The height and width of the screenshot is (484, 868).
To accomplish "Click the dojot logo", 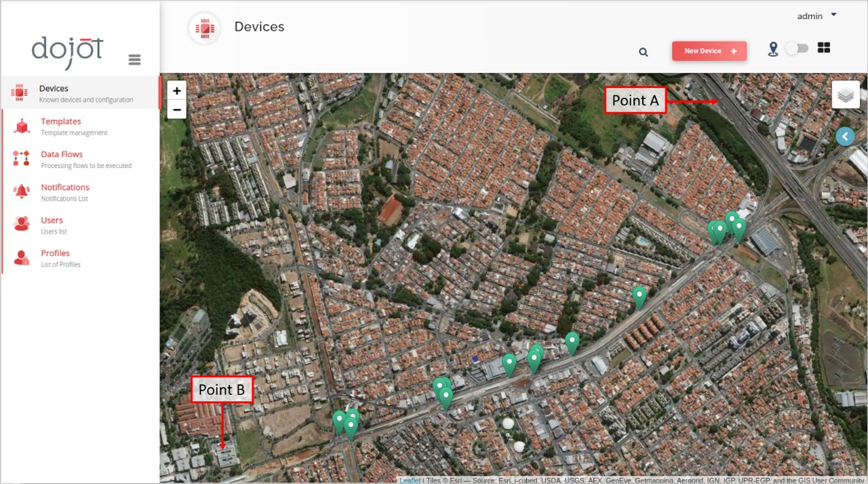I will point(67,52).
